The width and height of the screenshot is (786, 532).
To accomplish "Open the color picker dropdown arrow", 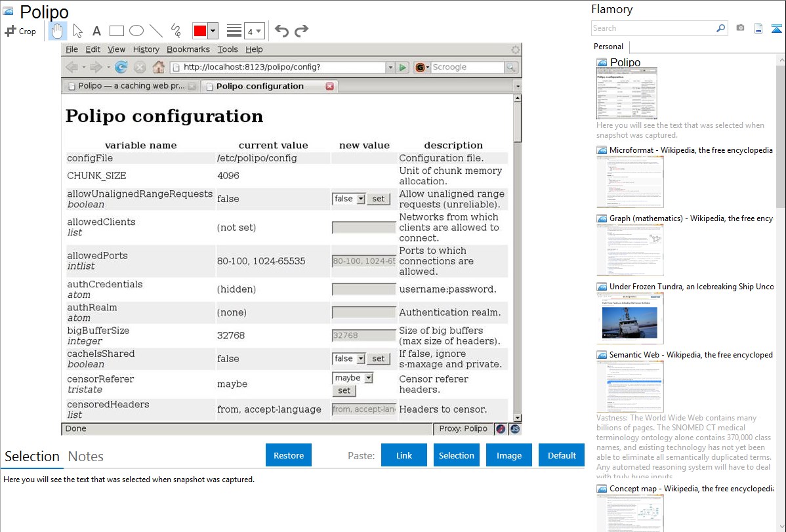I will pos(213,31).
